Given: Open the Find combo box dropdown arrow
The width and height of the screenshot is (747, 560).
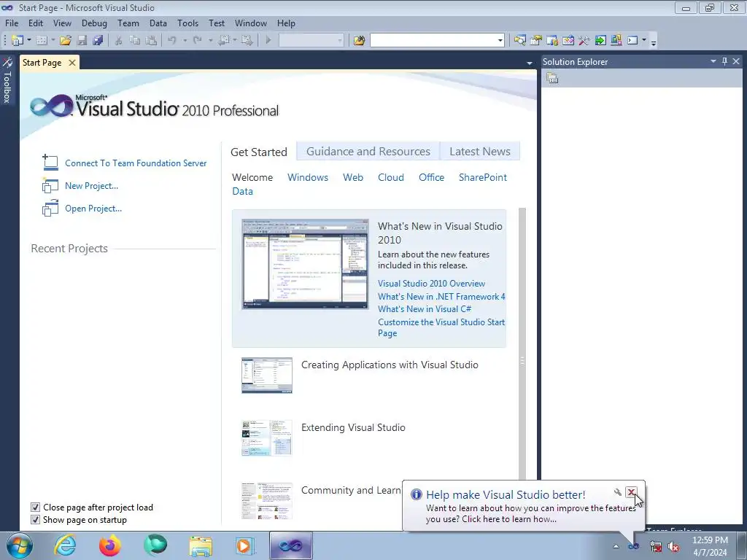Looking at the screenshot, I should point(500,41).
